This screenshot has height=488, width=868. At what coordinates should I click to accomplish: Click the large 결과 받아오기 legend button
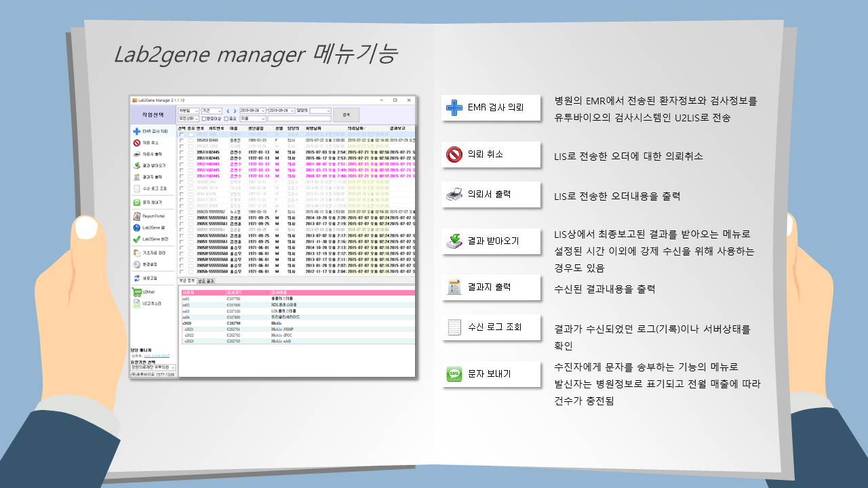tap(490, 241)
